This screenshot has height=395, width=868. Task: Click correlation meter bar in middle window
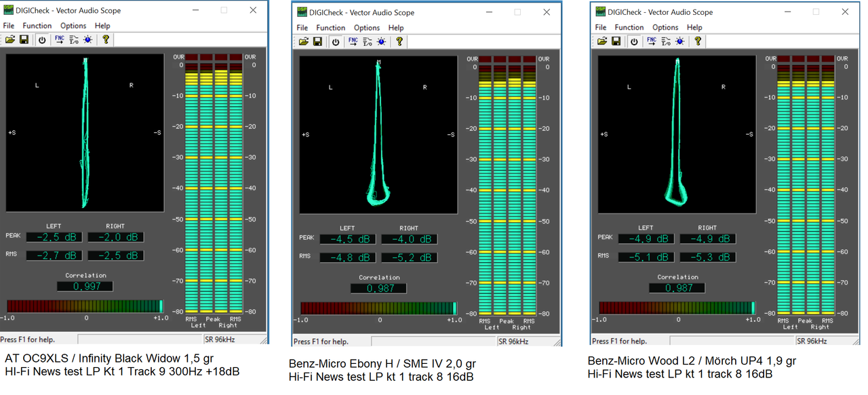pyautogui.click(x=379, y=308)
